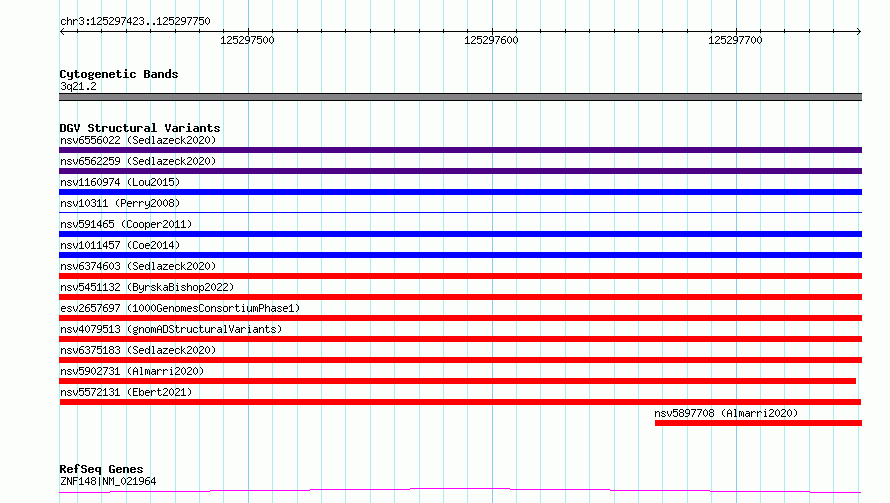Open the nsv5451132 (ByrskaBishop2022) label
Image resolution: width=890 pixels, height=503 pixels.
point(147,287)
